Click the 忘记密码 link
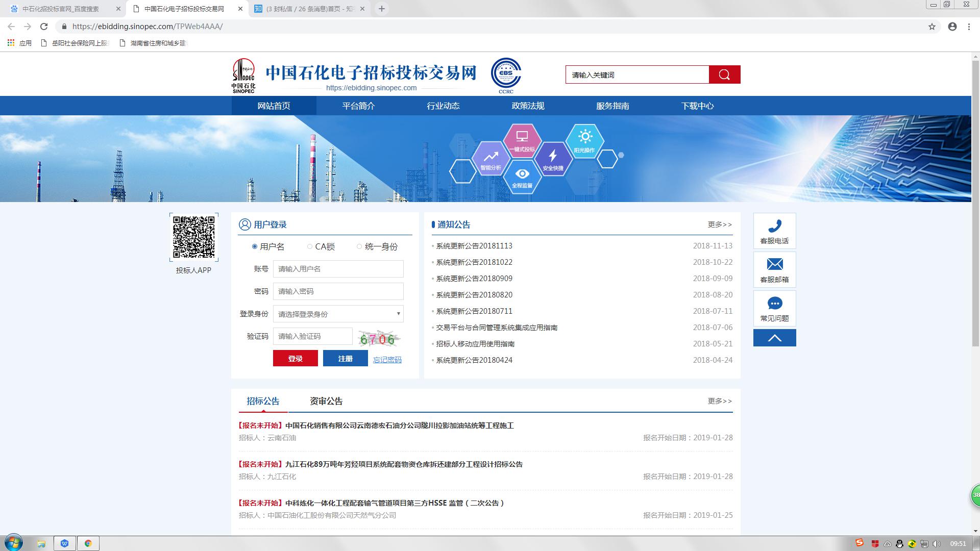This screenshot has width=980, height=551. tap(387, 360)
